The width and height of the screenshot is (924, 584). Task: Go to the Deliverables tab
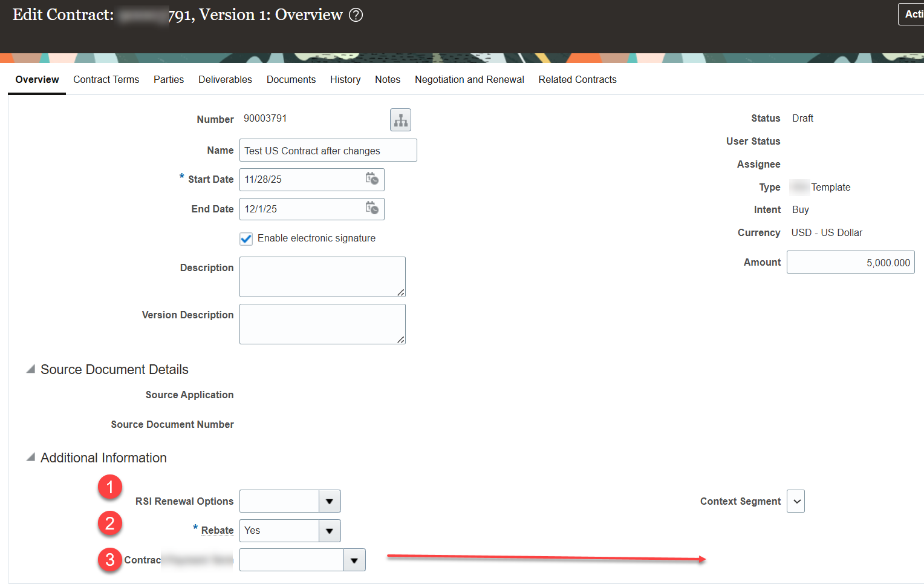pos(225,80)
